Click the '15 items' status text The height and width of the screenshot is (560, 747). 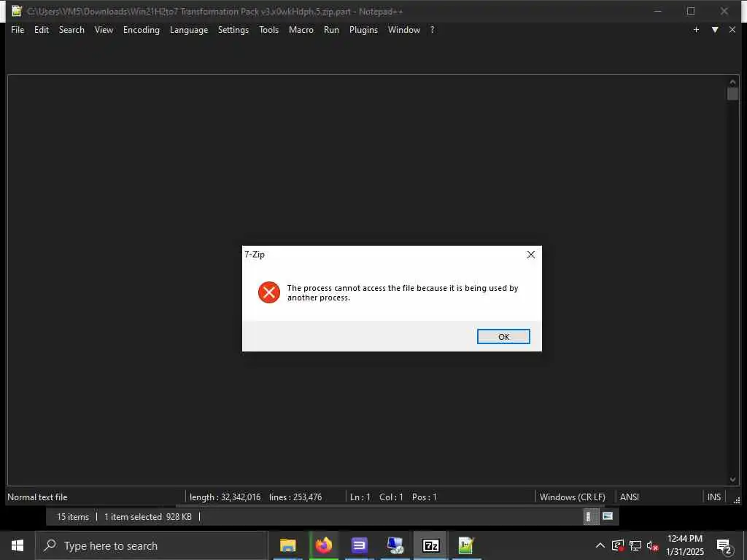(73, 517)
